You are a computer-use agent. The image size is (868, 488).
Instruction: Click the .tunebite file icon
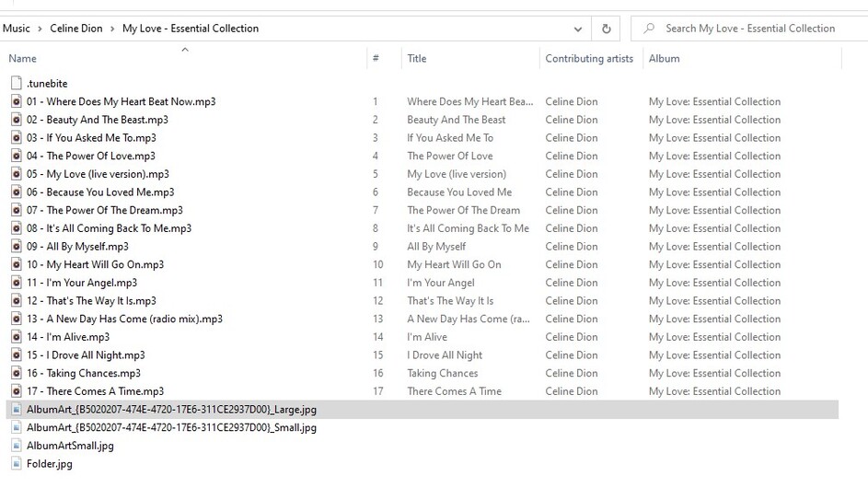17,83
